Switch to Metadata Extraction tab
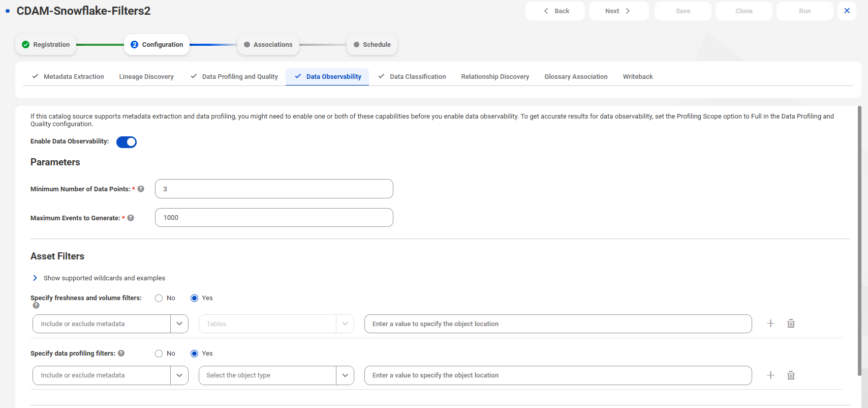Image resolution: width=868 pixels, height=408 pixels. [68, 77]
